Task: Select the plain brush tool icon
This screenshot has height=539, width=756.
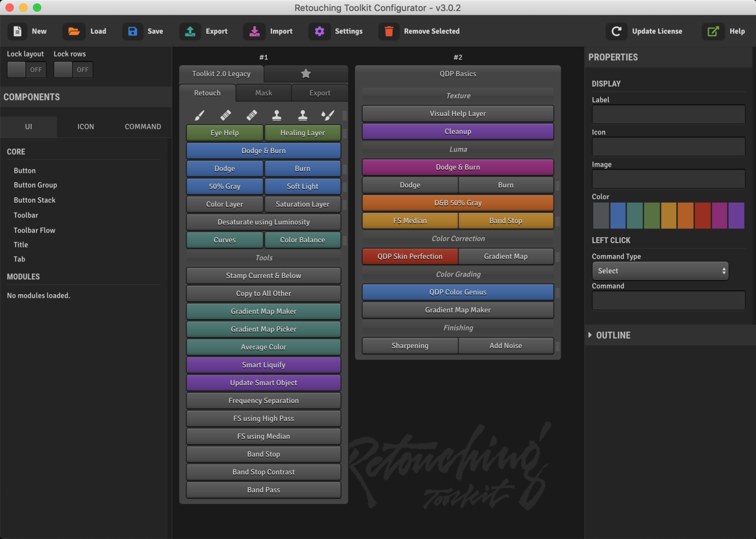Action: (199, 115)
